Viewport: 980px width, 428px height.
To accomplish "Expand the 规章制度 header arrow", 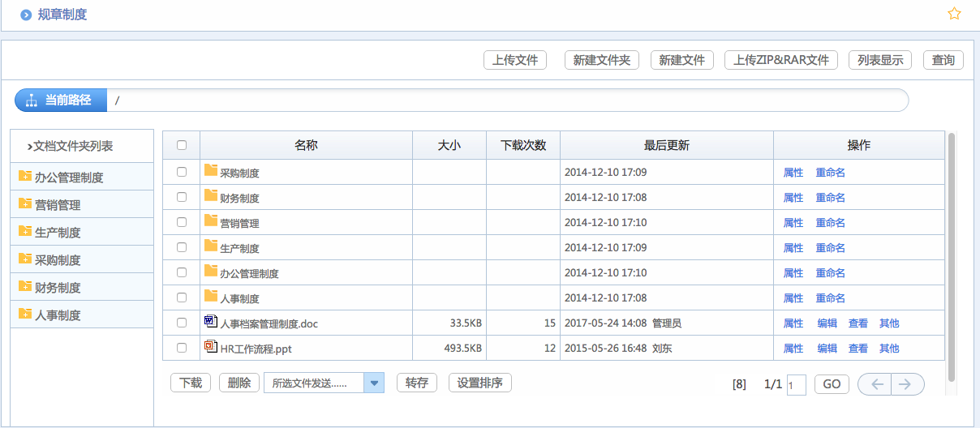I will click(26, 15).
